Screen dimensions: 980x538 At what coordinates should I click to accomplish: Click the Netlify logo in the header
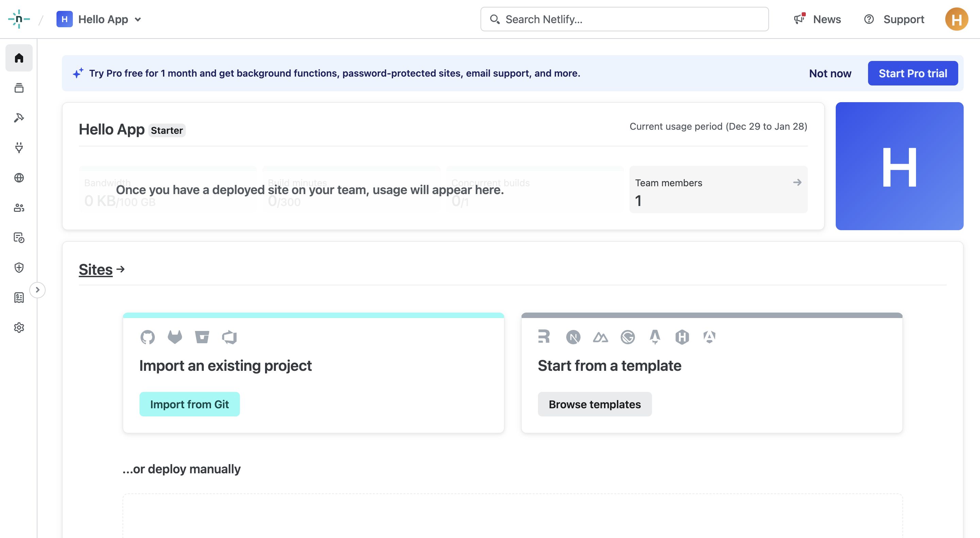pos(19,19)
